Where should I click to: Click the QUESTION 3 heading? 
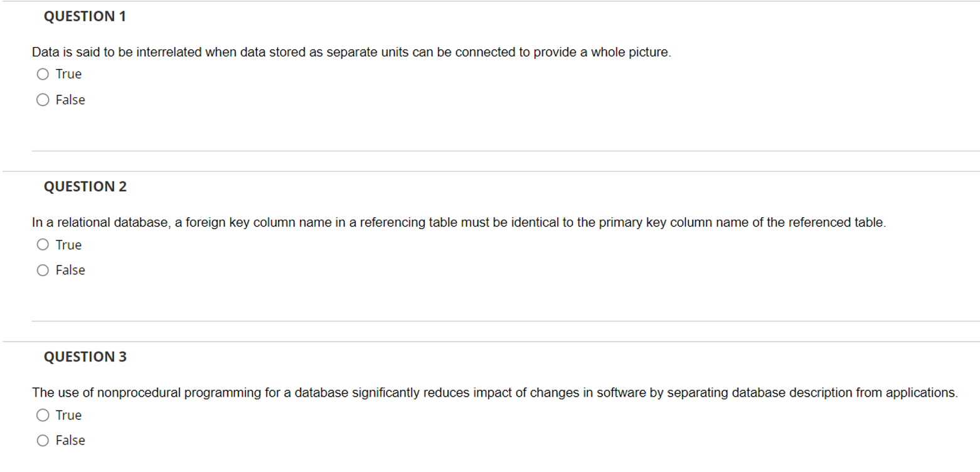[85, 357]
